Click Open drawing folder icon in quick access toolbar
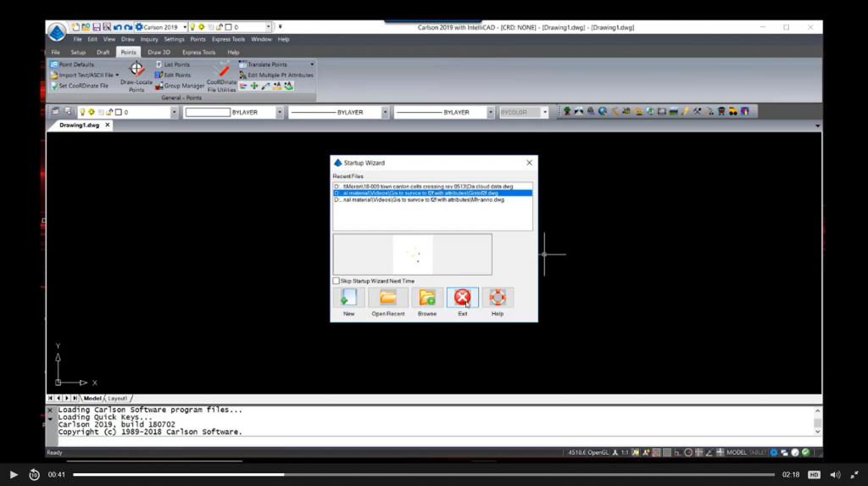The image size is (868, 486). (86, 26)
